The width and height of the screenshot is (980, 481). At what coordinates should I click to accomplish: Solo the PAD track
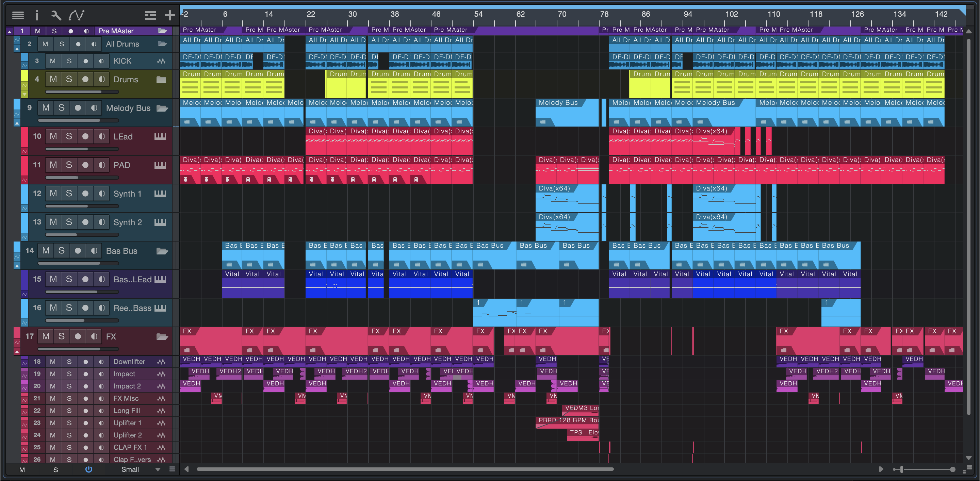pos(69,165)
